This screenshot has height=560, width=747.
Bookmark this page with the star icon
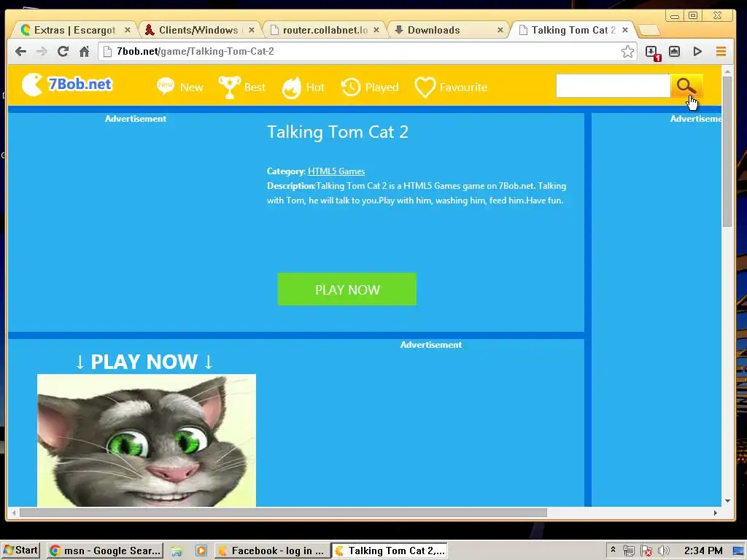(x=628, y=52)
